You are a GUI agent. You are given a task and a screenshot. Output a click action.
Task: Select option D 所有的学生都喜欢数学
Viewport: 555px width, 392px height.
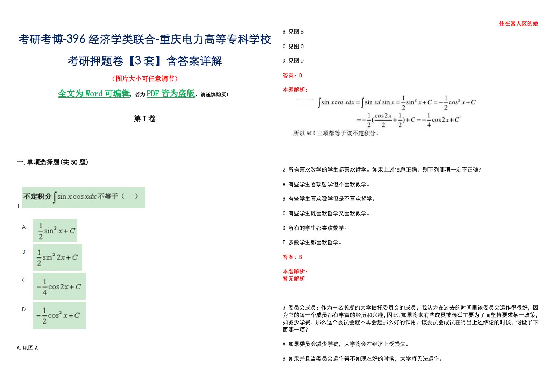(315, 228)
